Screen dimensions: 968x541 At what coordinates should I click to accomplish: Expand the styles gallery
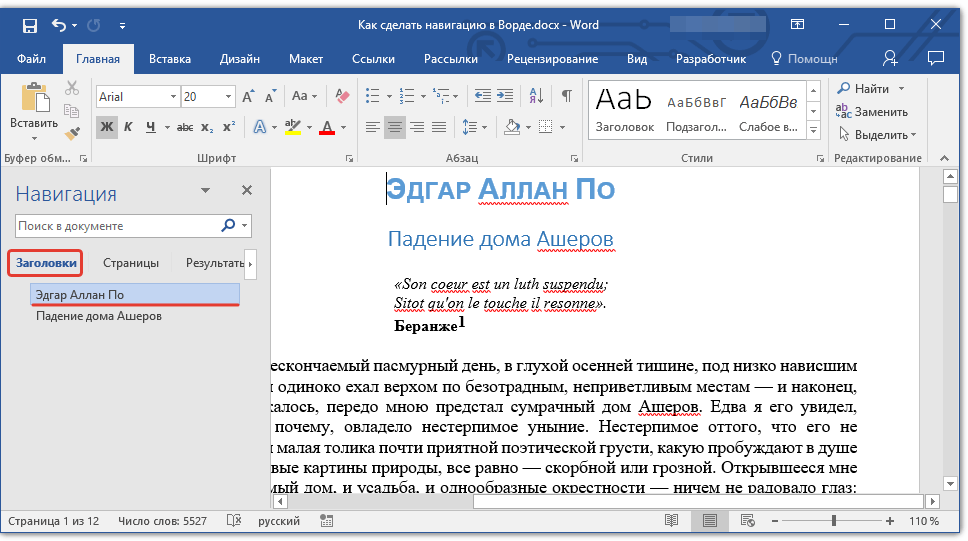point(814,130)
